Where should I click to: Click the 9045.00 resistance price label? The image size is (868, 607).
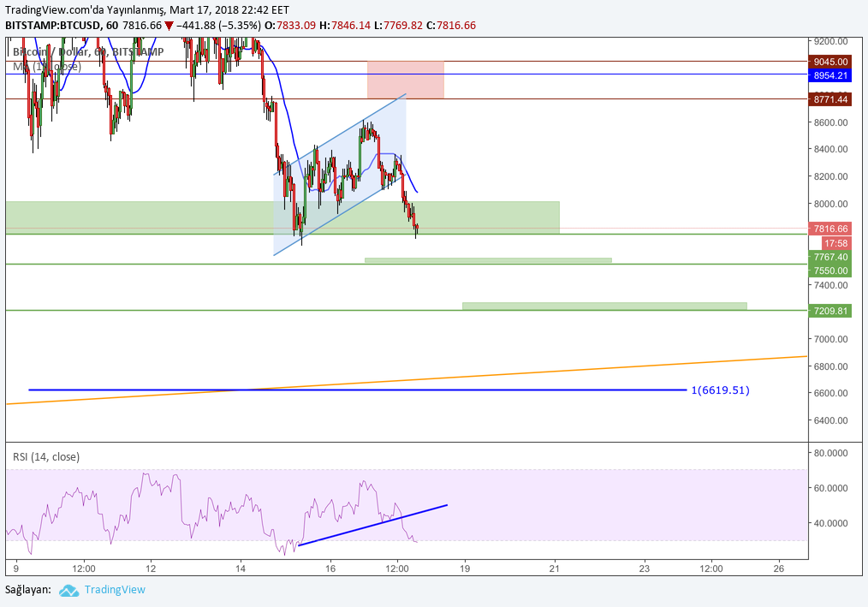[830, 62]
